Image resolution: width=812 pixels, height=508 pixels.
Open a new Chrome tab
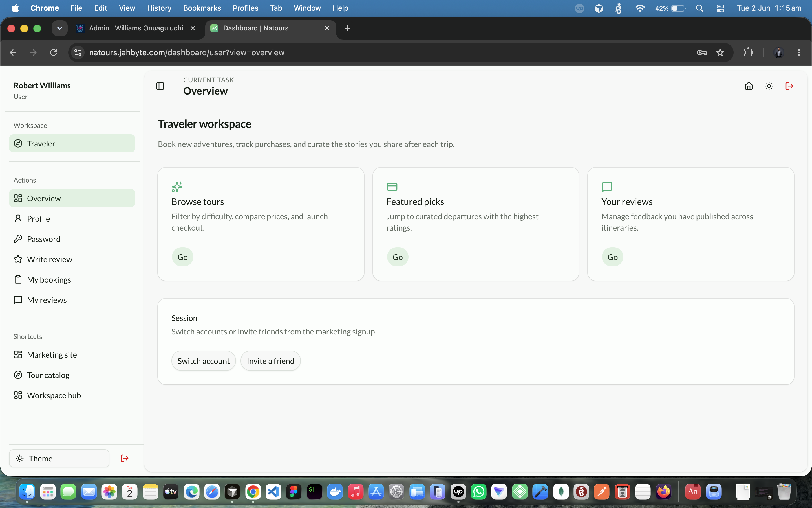pyautogui.click(x=347, y=28)
